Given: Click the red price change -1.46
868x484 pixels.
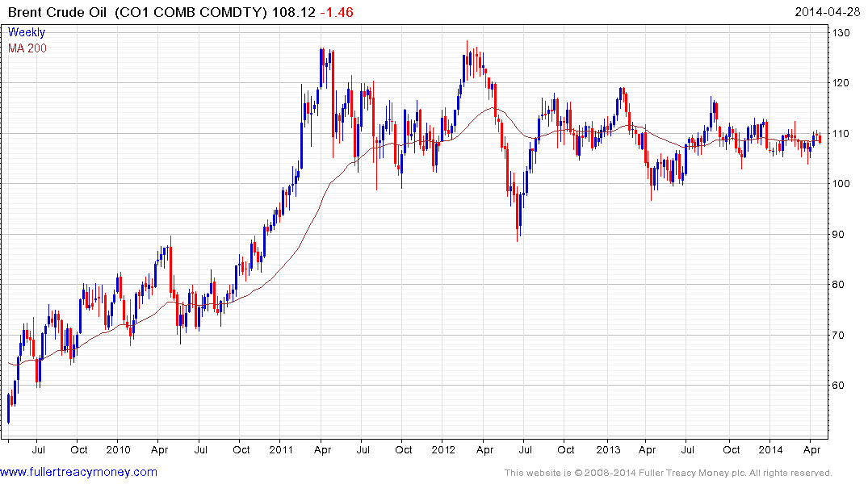Looking at the screenshot, I should point(337,12).
